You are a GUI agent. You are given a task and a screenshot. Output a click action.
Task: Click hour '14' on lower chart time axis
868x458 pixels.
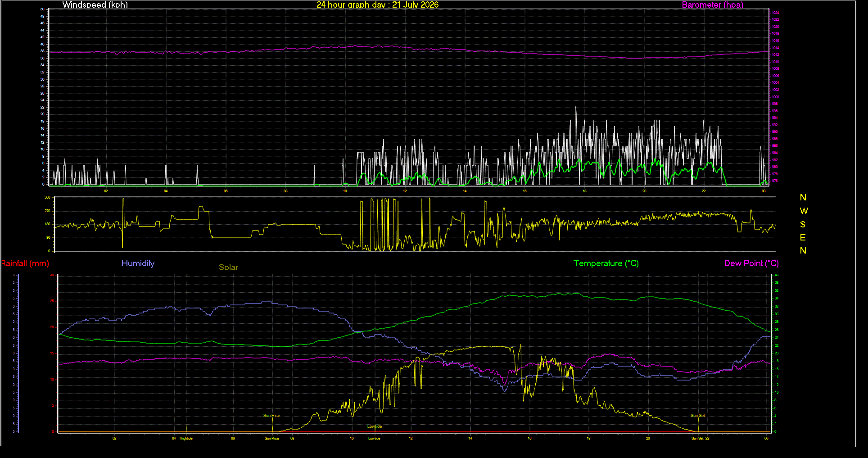470,438
